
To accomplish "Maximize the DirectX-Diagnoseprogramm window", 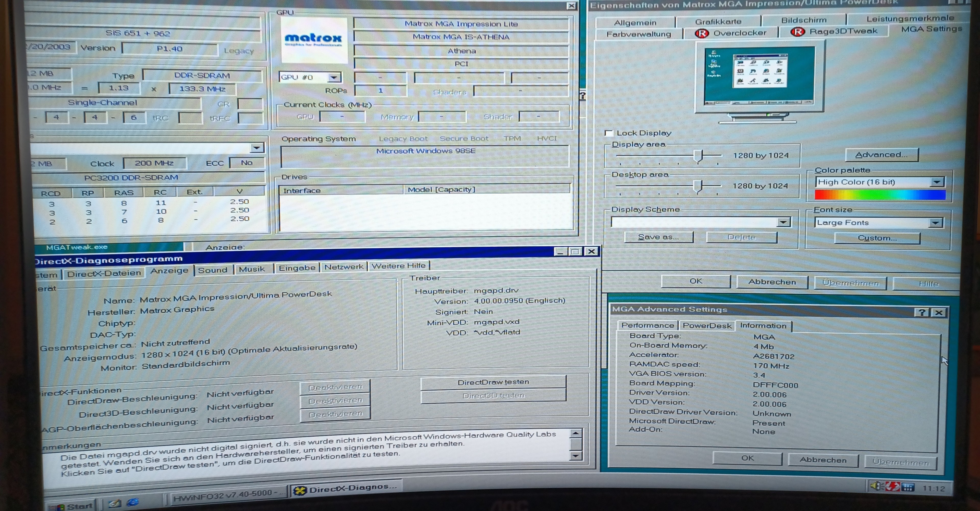I will [x=575, y=251].
